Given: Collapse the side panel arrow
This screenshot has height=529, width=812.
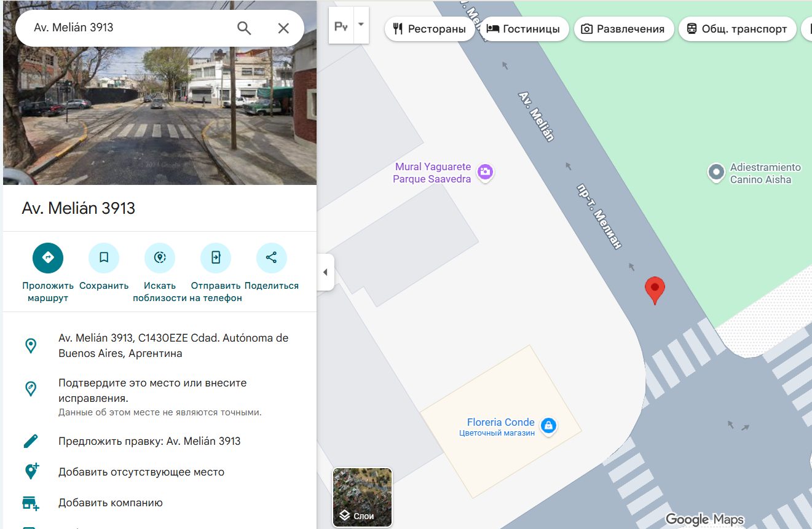Looking at the screenshot, I should pyautogui.click(x=325, y=272).
